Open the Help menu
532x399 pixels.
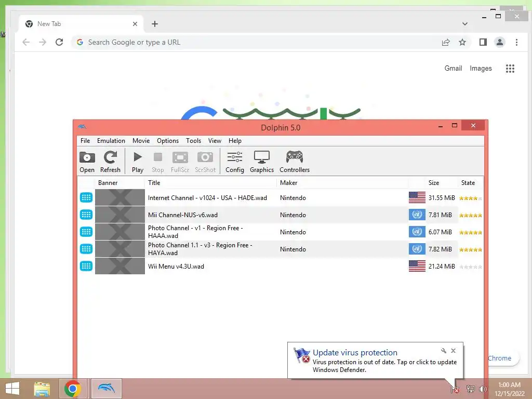235,140
